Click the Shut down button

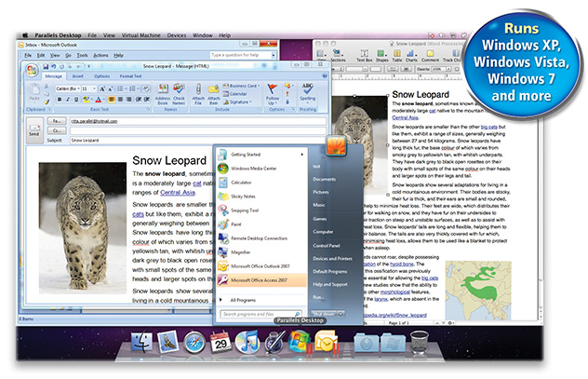(x=324, y=314)
